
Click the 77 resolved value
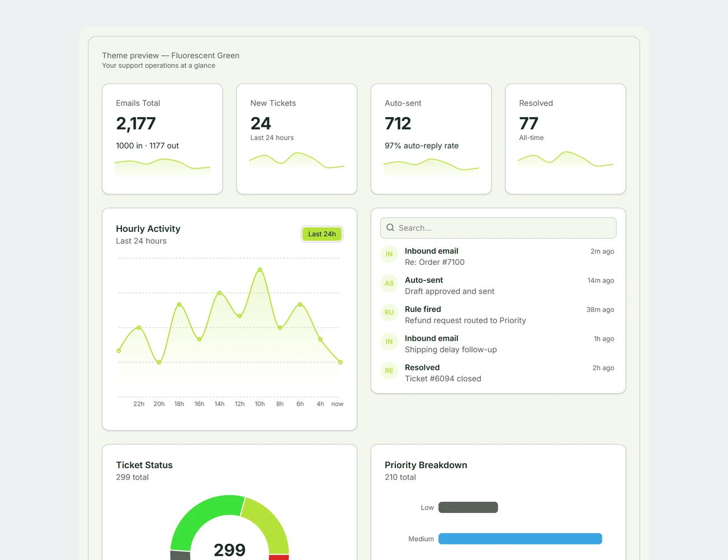pyautogui.click(x=529, y=123)
